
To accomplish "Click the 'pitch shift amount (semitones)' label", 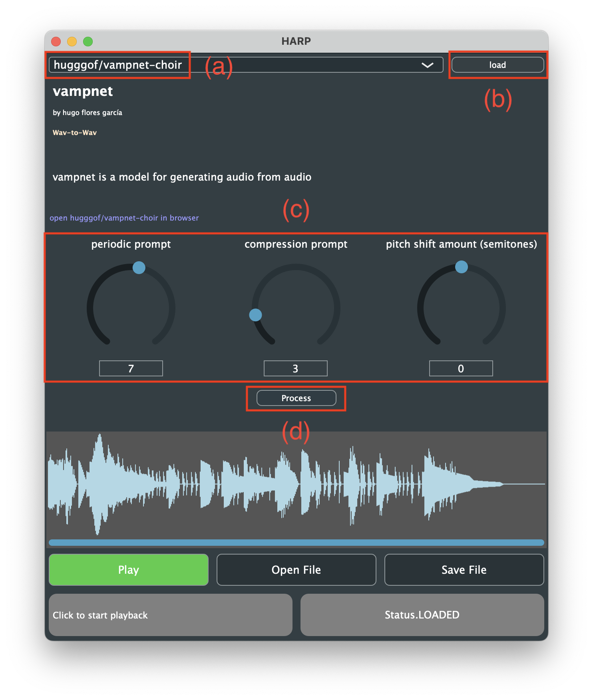I will point(461,244).
